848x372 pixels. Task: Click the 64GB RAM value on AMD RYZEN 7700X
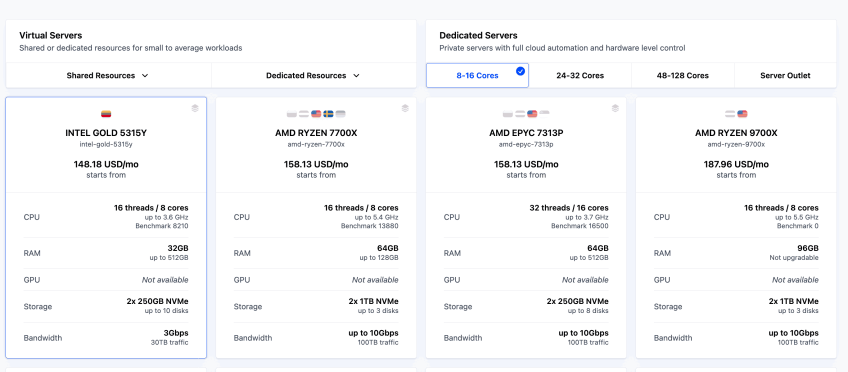pyautogui.click(x=388, y=248)
